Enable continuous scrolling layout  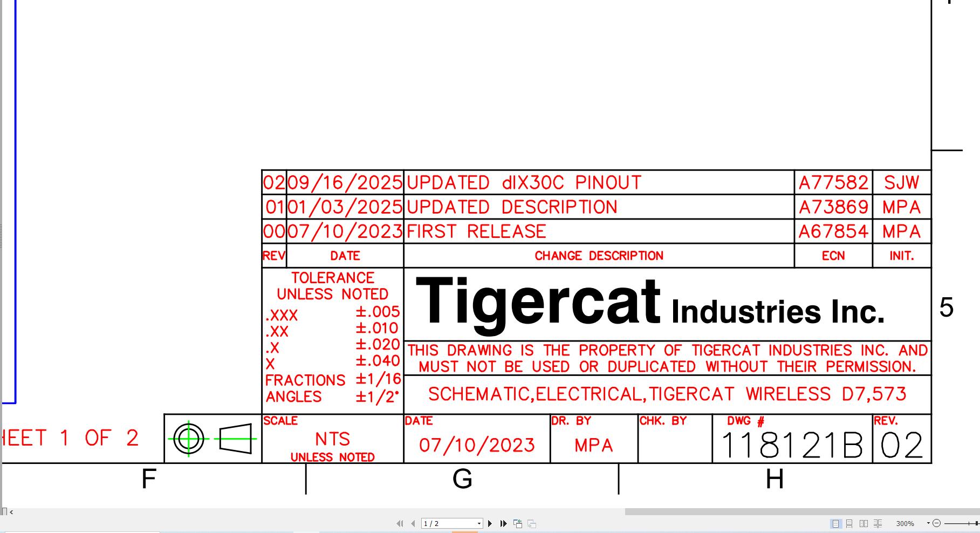pos(850,523)
